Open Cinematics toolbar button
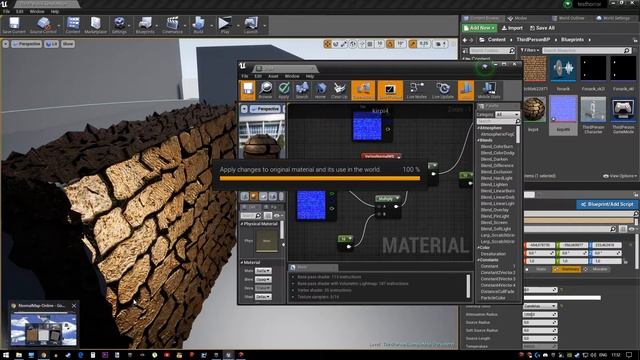640x360 pixels. point(172,24)
